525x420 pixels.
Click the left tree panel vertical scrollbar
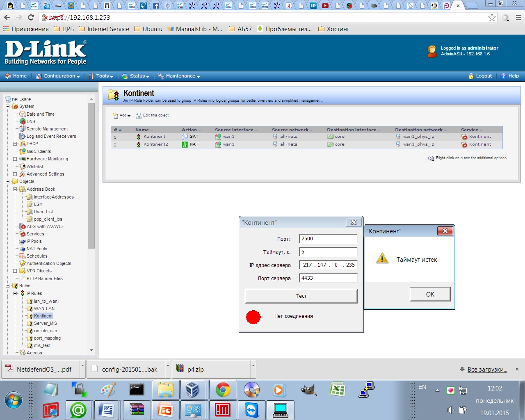point(91,176)
